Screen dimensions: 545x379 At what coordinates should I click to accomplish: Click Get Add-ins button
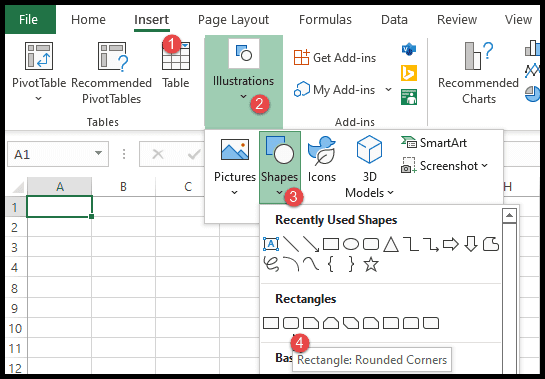tap(335, 57)
